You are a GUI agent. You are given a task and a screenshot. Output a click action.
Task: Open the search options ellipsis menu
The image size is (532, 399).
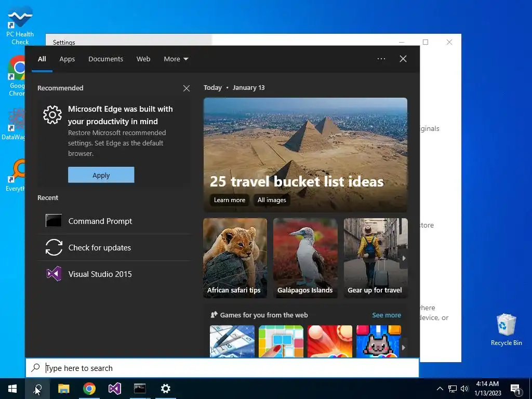click(381, 59)
